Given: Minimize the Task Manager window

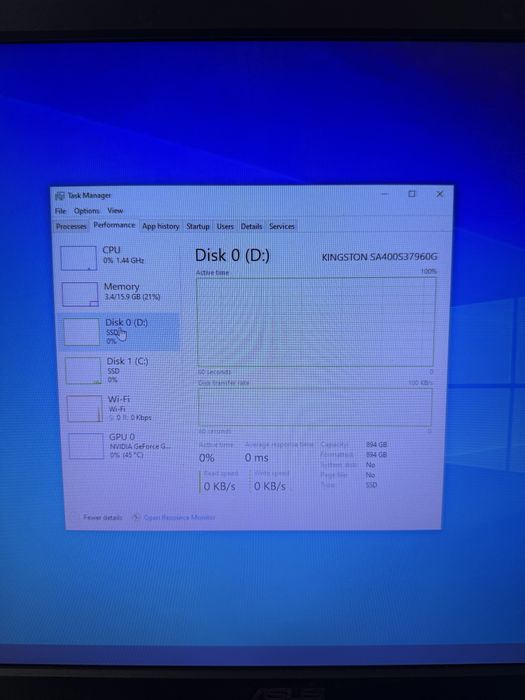Looking at the screenshot, I should coord(385,194).
